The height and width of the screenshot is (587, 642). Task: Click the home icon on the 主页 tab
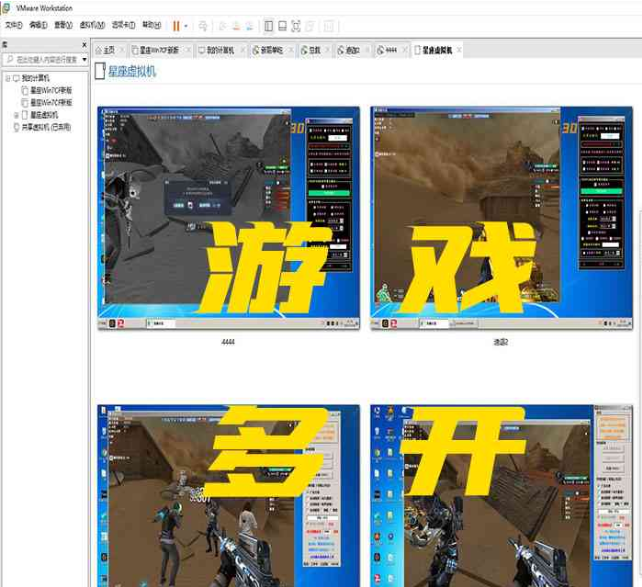pyautogui.click(x=99, y=49)
